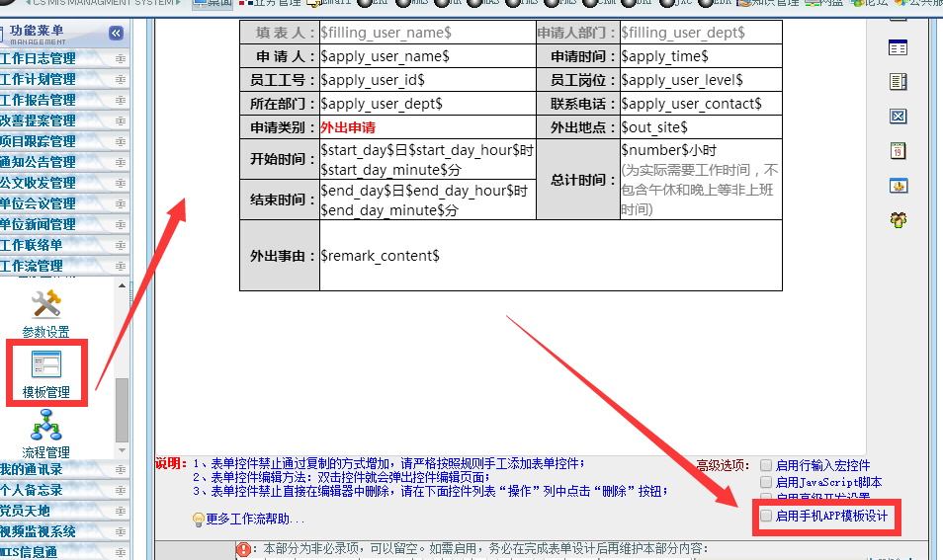The height and width of the screenshot is (560, 943).
Task: Click the list box control icon
Action: pos(898,82)
